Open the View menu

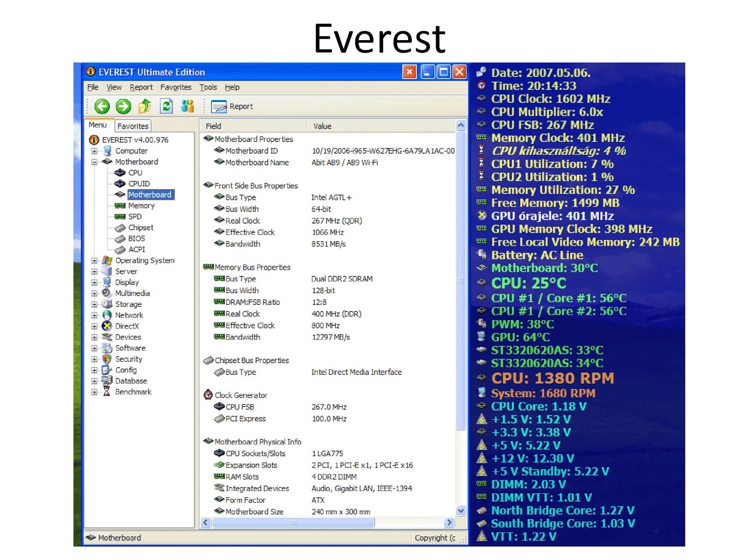click(114, 87)
